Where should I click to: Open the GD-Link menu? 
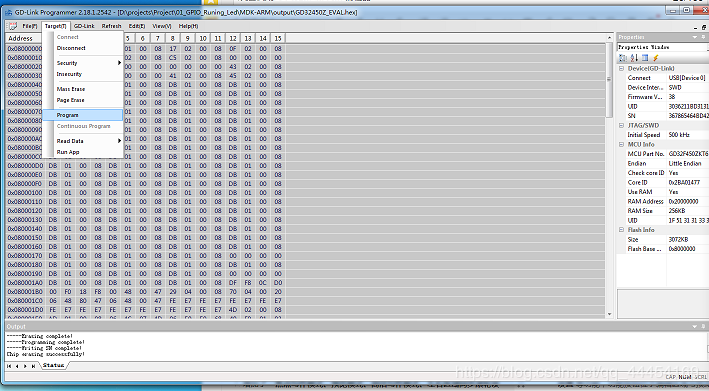point(84,26)
